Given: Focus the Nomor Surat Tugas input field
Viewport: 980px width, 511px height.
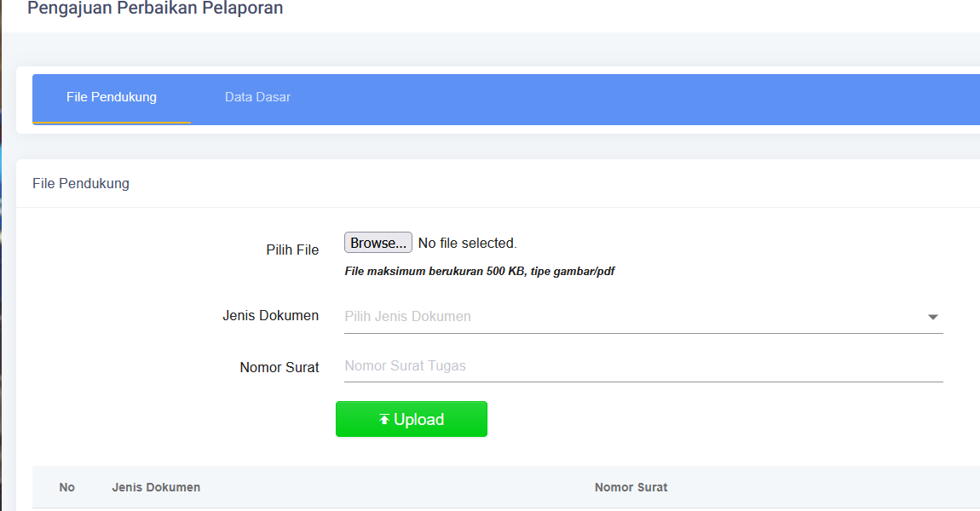Looking at the screenshot, I should pyautogui.click(x=643, y=366).
